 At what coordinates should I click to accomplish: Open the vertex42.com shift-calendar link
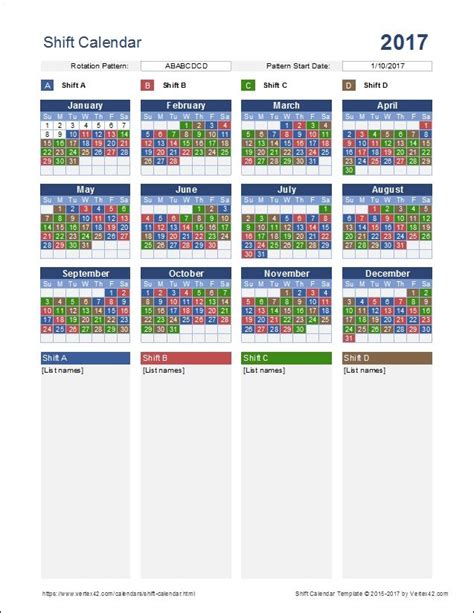[x=118, y=593]
